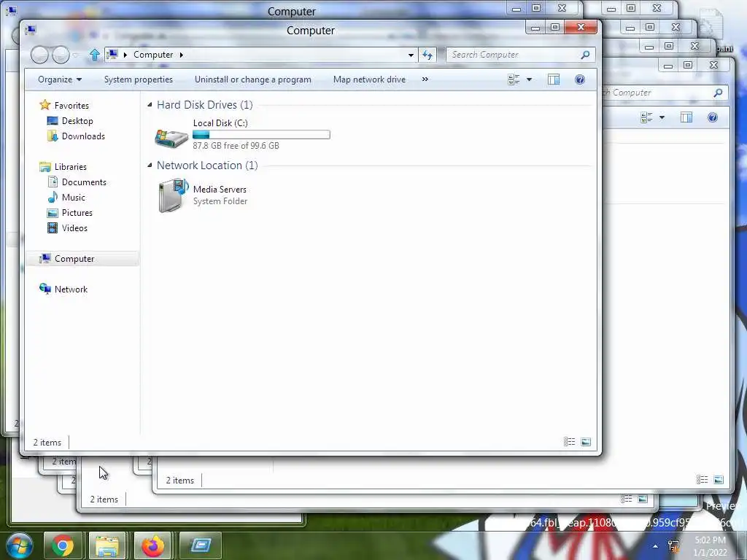Viewport: 747px width, 560px height.
Task: Click the Forward navigation arrow button
Action: click(61, 55)
